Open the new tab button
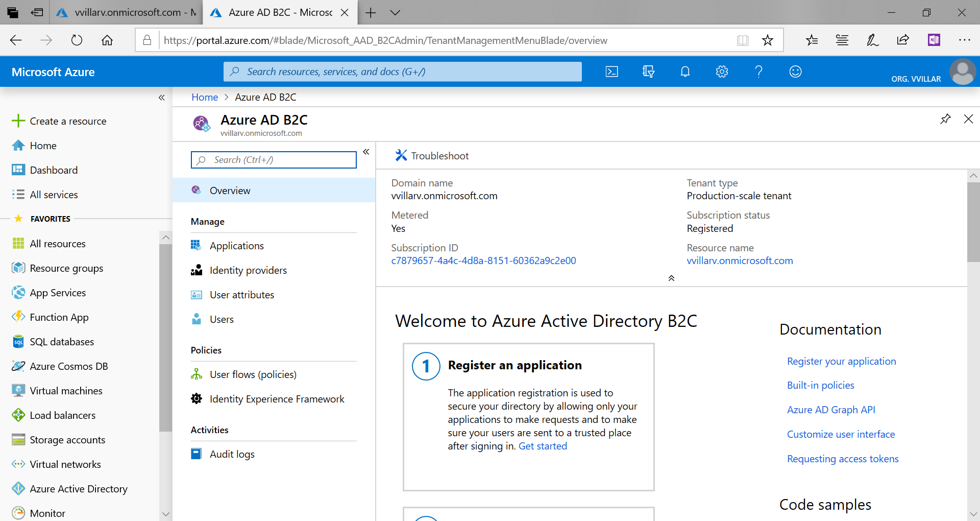 pyautogui.click(x=371, y=13)
